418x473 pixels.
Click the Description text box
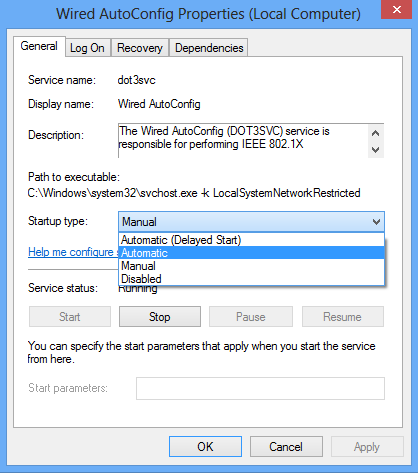click(x=243, y=140)
